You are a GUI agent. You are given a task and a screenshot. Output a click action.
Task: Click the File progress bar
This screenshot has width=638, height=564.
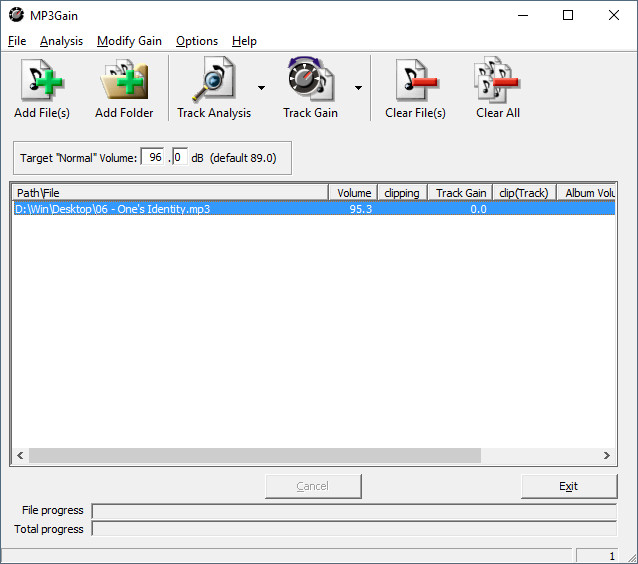[354, 511]
